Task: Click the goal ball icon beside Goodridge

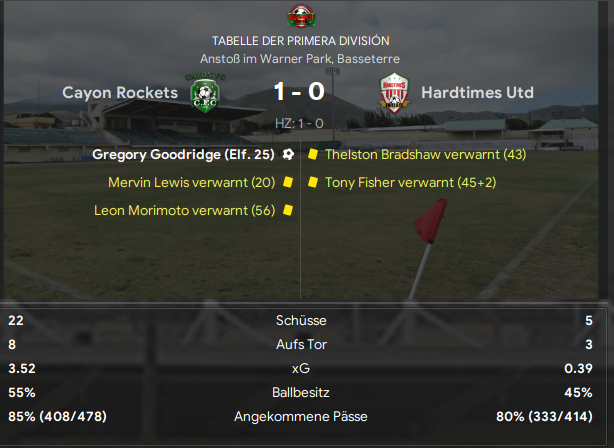Action: point(288,154)
